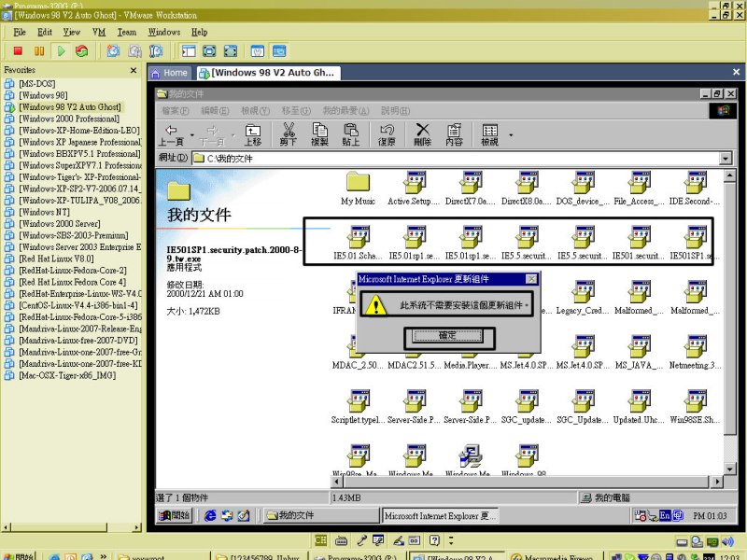Select the IE5.01 Scha... file icon
Viewport: 747px width, 560px height.
point(359,244)
